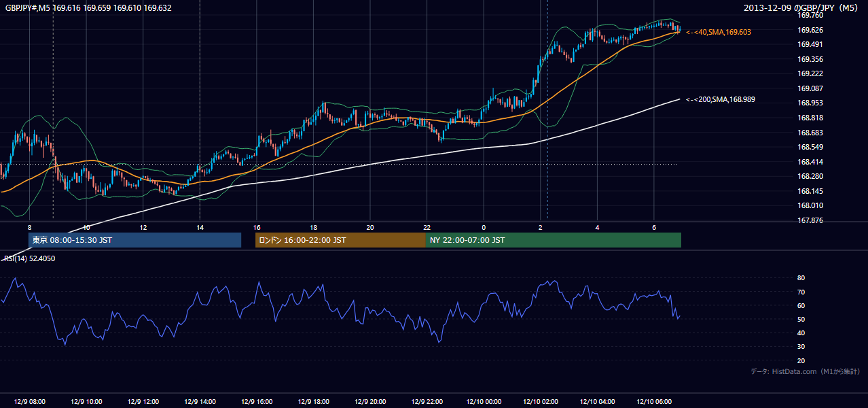
Task: Click price axis value 169.760
Action: (810, 15)
